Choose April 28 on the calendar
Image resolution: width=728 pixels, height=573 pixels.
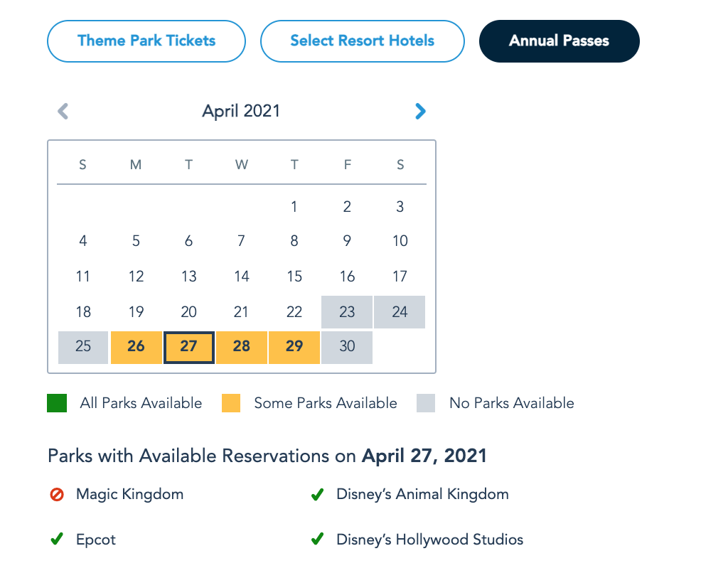point(242,346)
